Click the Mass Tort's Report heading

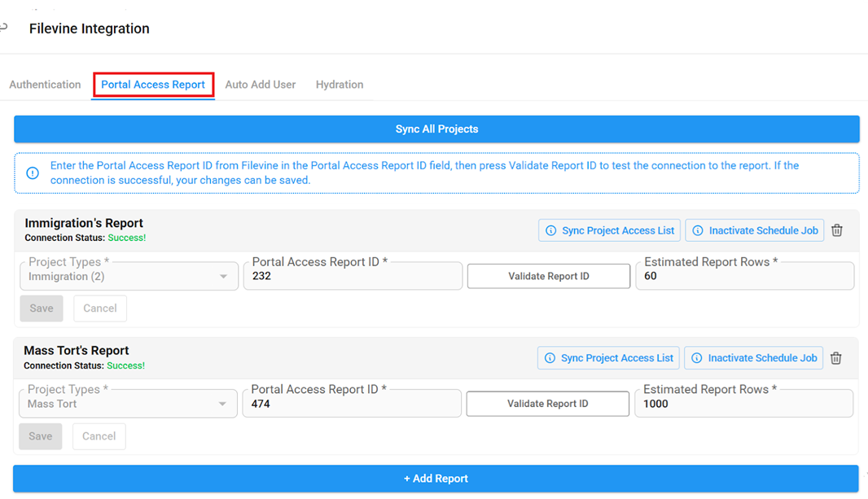(x=77, y=351)
